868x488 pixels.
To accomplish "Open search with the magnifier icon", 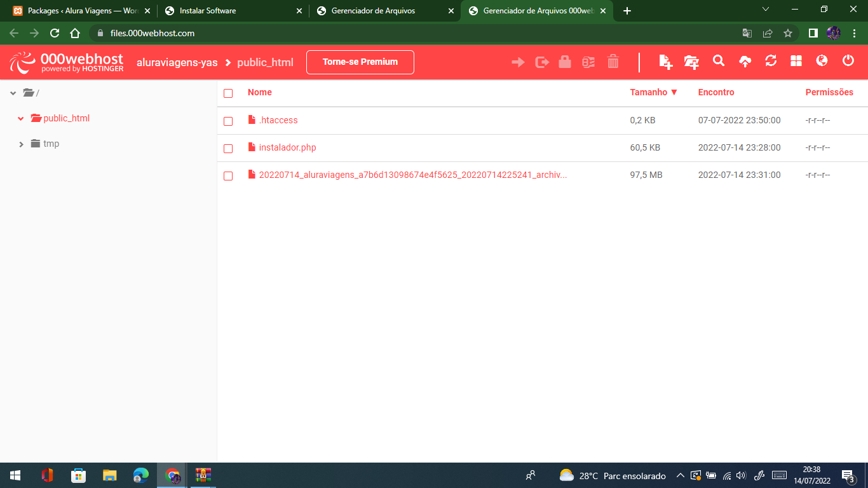I will pos(719,61).
